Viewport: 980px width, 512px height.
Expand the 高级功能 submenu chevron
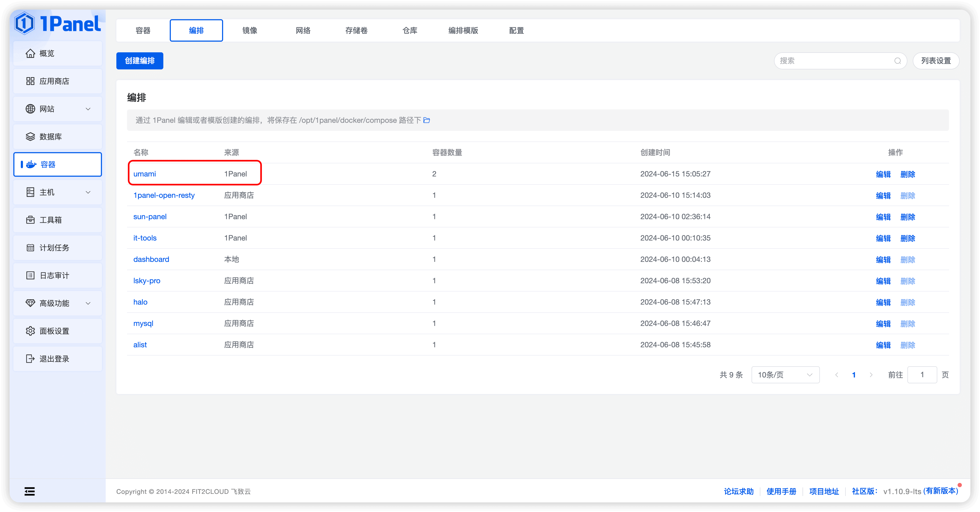pos(88,304)
